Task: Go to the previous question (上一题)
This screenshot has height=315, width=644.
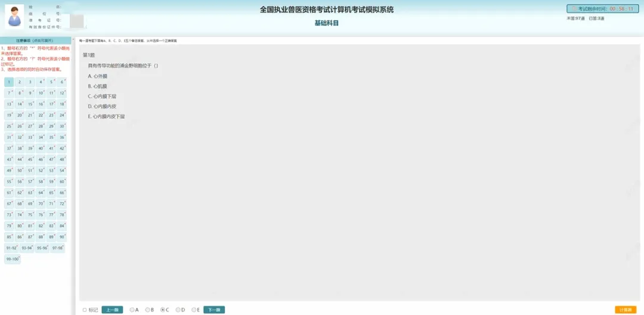Action: point(112,310)
